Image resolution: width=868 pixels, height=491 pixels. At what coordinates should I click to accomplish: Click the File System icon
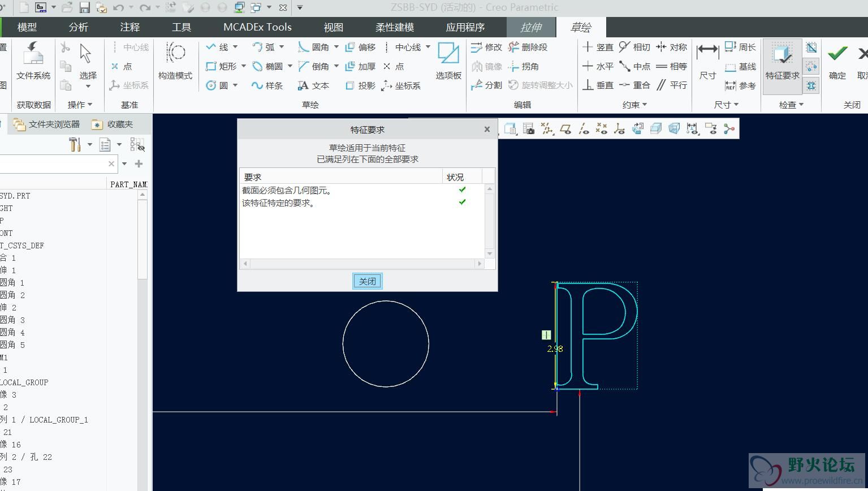point(33,61)
